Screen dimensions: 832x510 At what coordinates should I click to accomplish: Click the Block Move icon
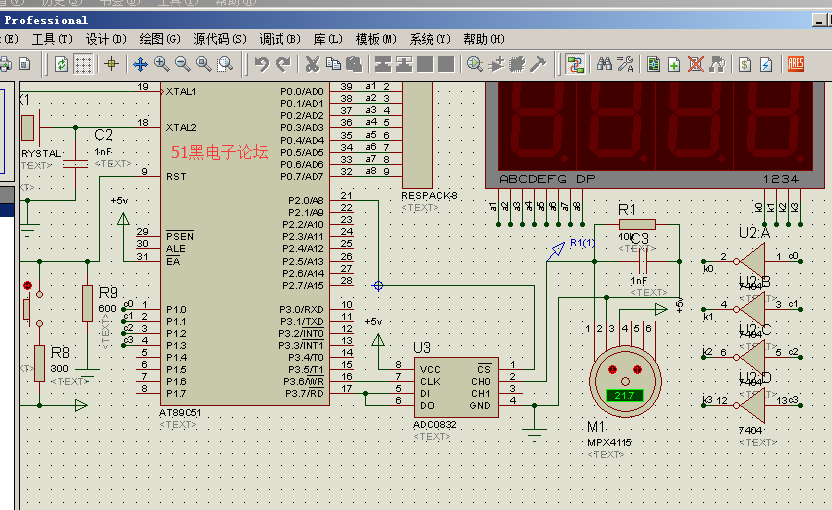(x=404, y=64)
